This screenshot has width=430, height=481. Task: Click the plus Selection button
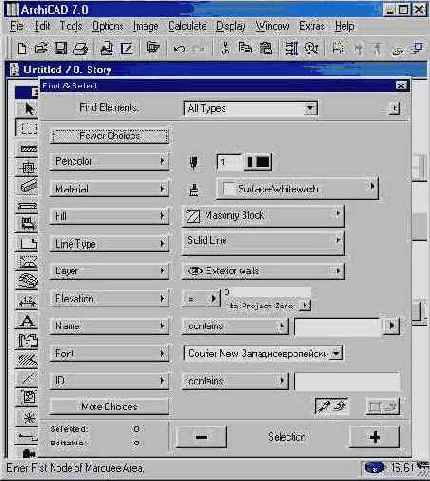(x=375, y=437)
